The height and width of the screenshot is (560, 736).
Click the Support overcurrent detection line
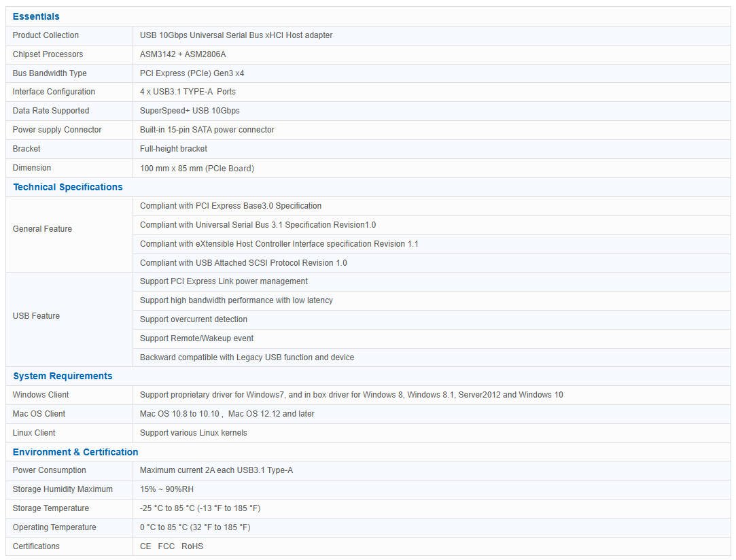coord(193,319)
